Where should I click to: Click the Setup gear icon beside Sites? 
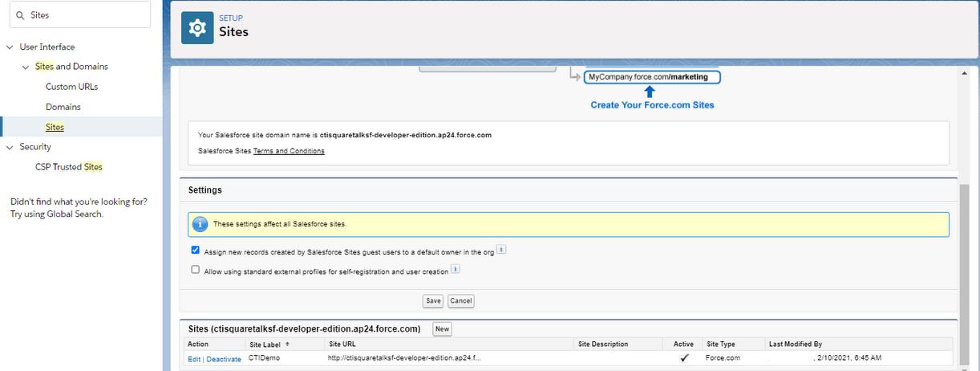[197, 27]
